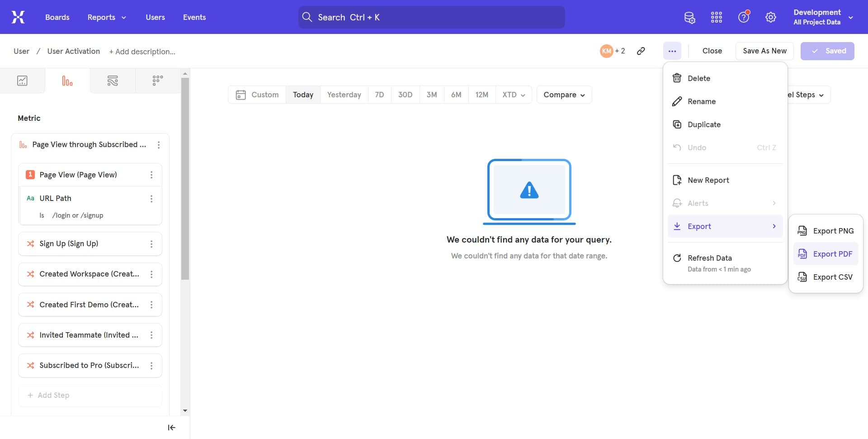The image size is (868, 439).
Task: Open the apps grid icon in header
Action: click(x=717, y=17)
